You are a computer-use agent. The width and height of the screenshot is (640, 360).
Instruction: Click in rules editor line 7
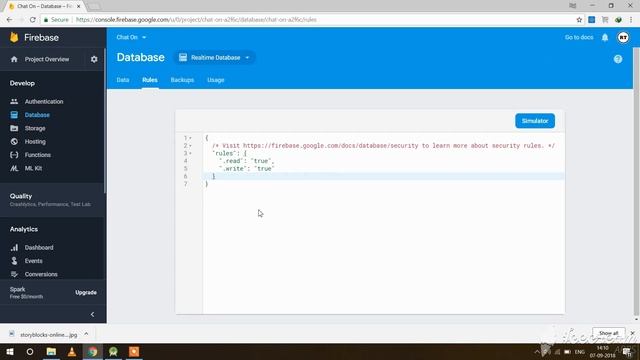coord(384,184)
